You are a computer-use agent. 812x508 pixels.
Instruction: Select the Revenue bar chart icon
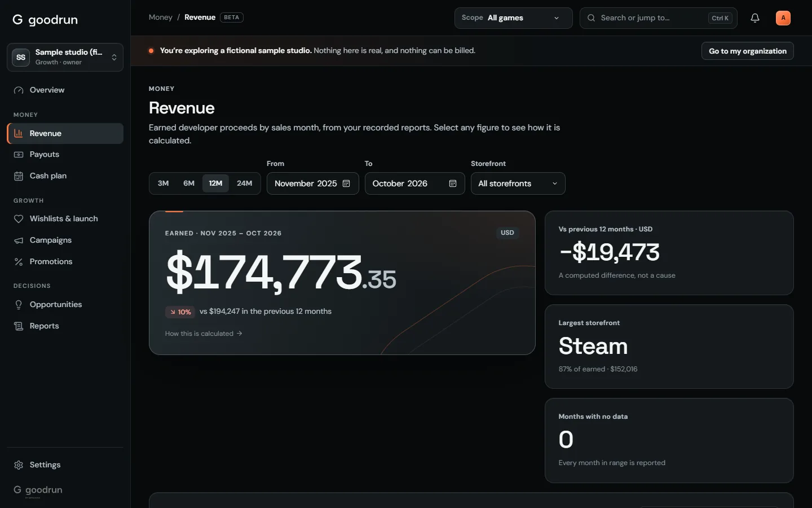pos(19,134)
